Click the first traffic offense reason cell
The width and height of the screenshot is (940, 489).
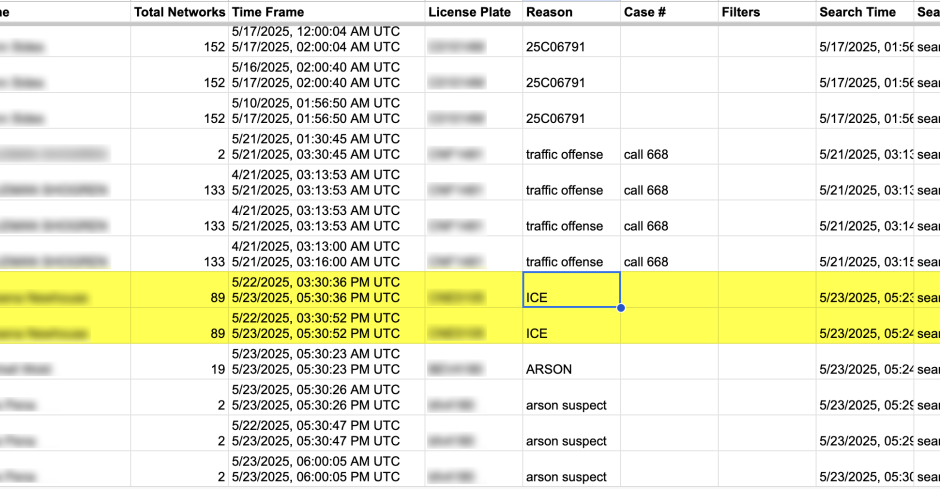point(571,147)
